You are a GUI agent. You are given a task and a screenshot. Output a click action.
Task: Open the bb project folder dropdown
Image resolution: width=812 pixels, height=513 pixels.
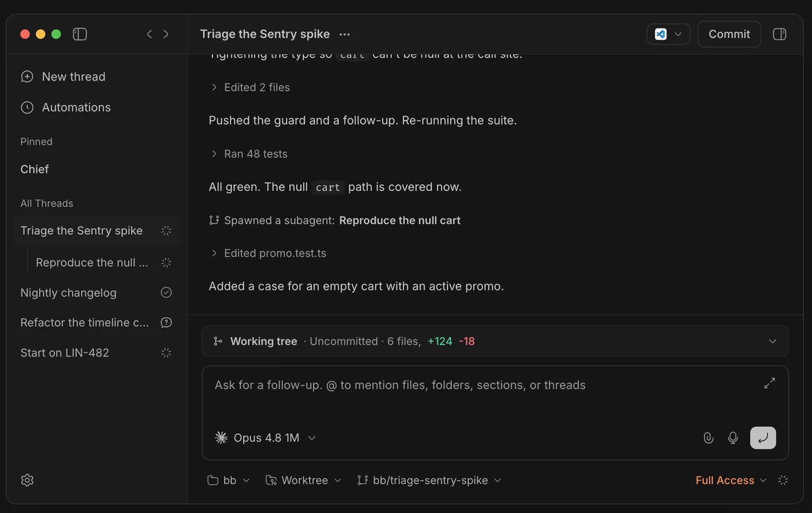click(x=229, y=480)
